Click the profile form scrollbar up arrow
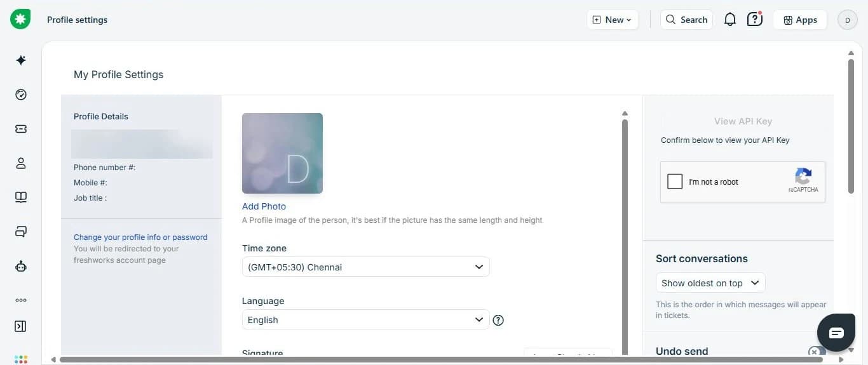 click(x=625, y=114)
